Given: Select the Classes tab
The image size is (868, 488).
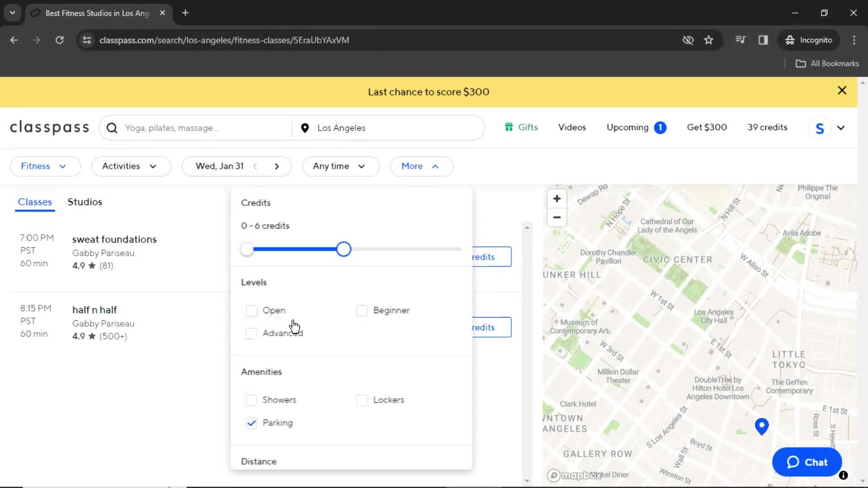Looking at the screenshot, I should 35,202.
